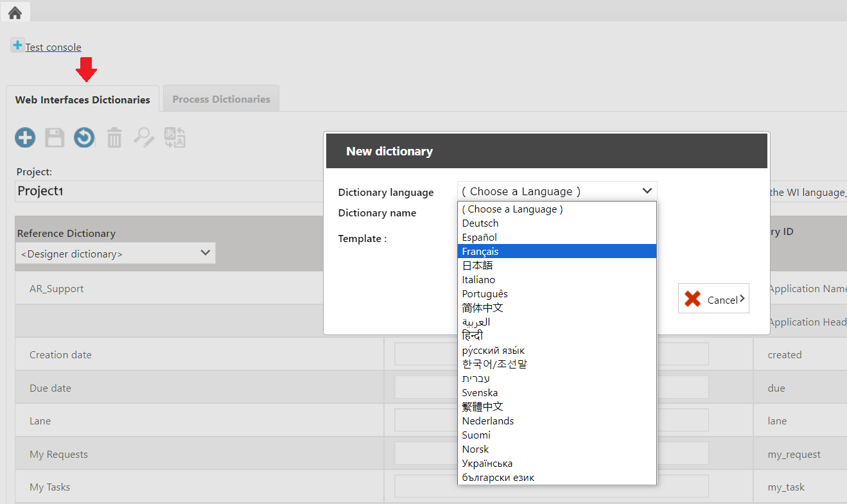The height and width of the screenshot is (504, 847).
Task: Select Deutsch from the language list
Action: (x=557, y=223)
